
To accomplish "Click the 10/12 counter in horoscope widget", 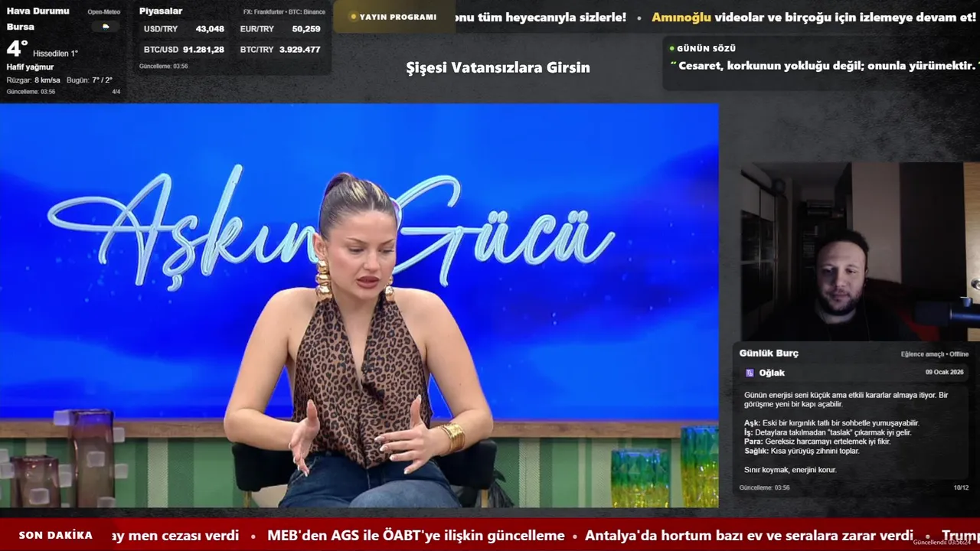I will 961,487.
